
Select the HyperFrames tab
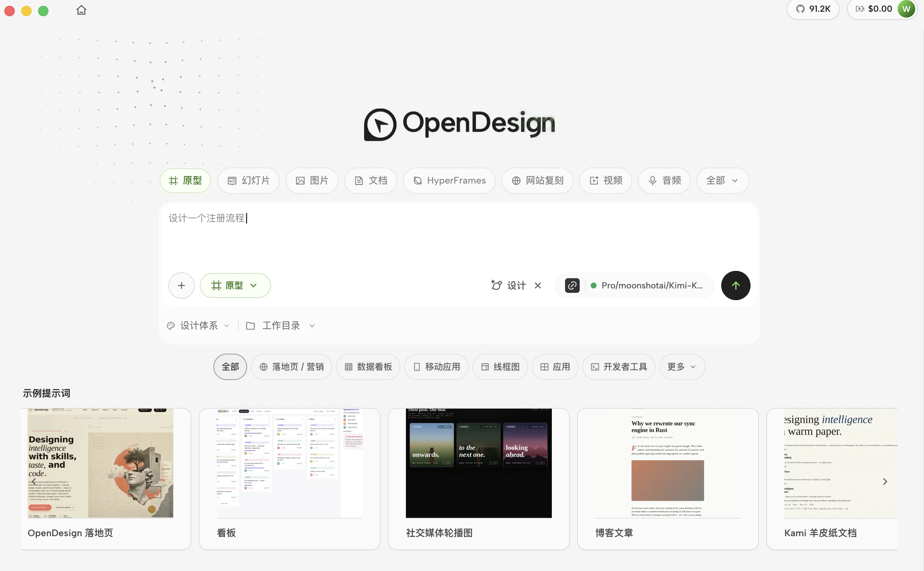point(449,181)
